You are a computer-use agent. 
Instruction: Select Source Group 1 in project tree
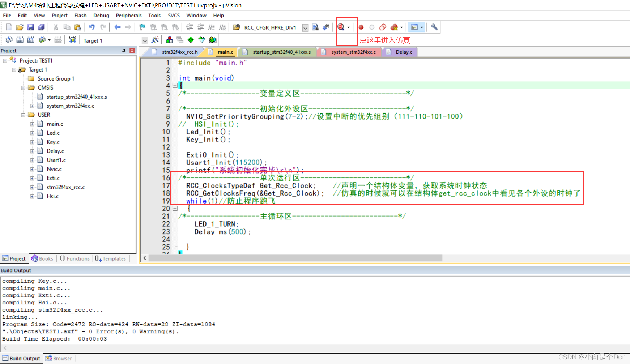56,79
